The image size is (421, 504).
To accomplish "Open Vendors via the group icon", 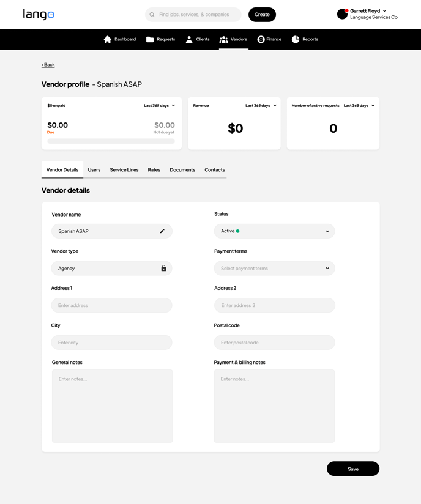I will pyautogui.click(x=224, y=39).
